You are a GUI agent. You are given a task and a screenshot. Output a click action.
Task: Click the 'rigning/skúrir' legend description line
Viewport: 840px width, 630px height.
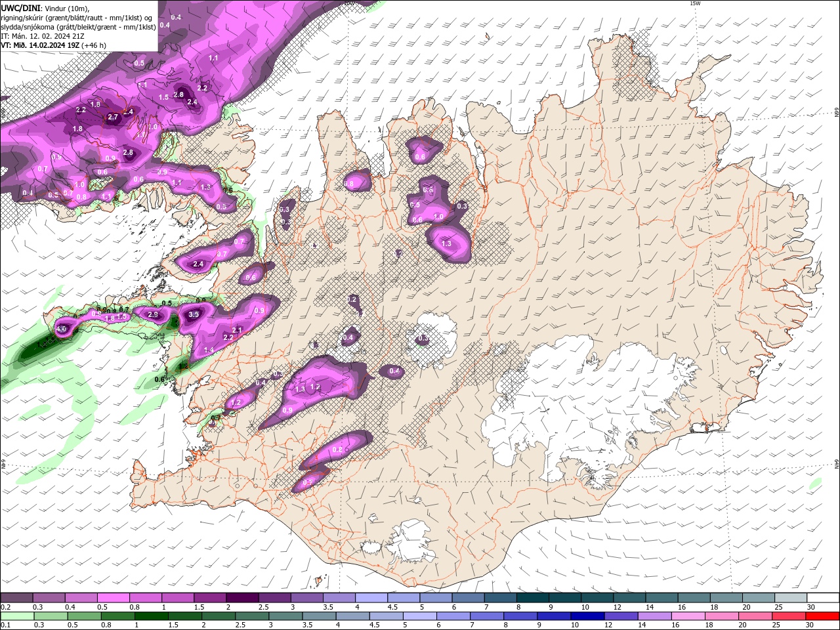tap(77, 18)
